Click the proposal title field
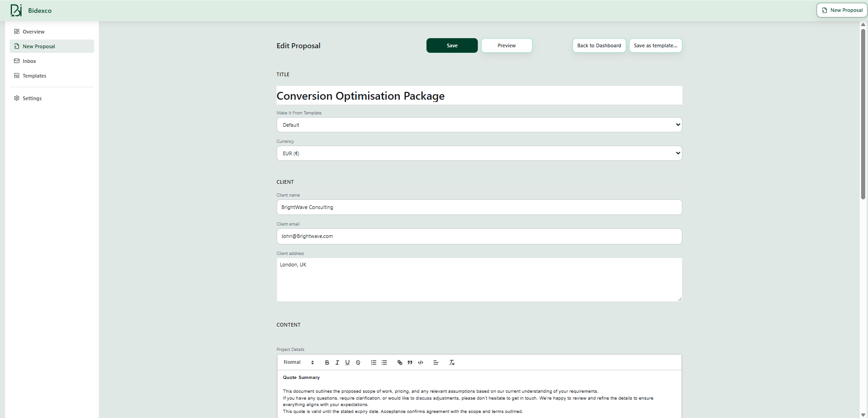Image resolution: width=868 pixels, height=418 pixels. coord(479,96)
